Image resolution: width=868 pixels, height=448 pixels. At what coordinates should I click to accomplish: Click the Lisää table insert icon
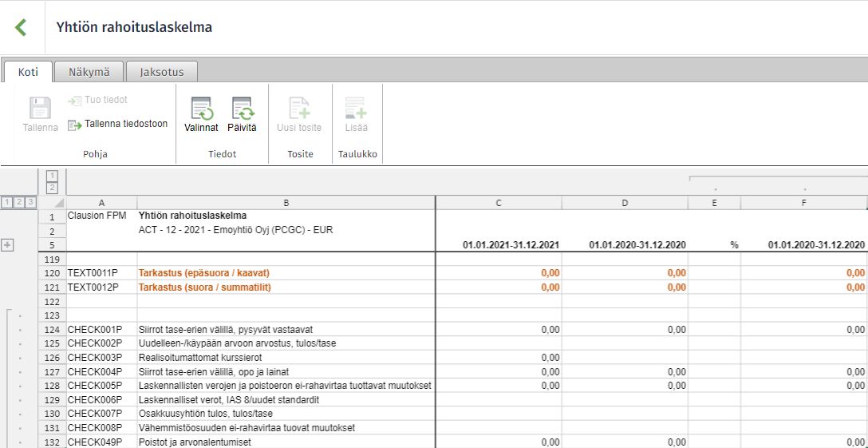356,109
